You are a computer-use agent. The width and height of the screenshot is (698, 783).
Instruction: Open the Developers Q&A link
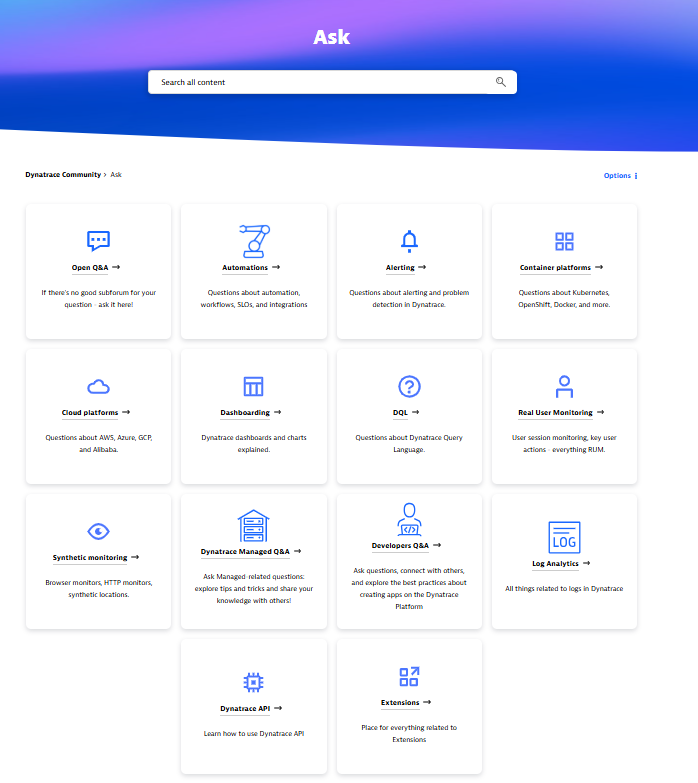coord(400,545)
